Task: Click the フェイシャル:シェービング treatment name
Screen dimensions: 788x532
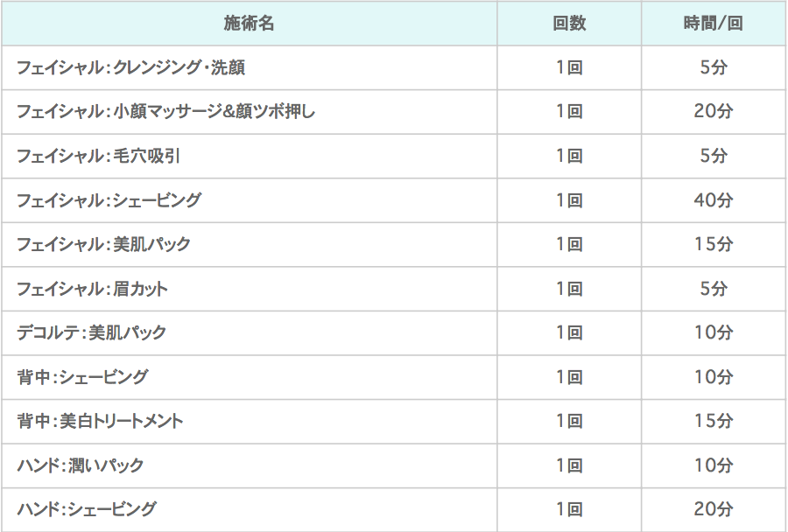Action: tap(109, 200)
